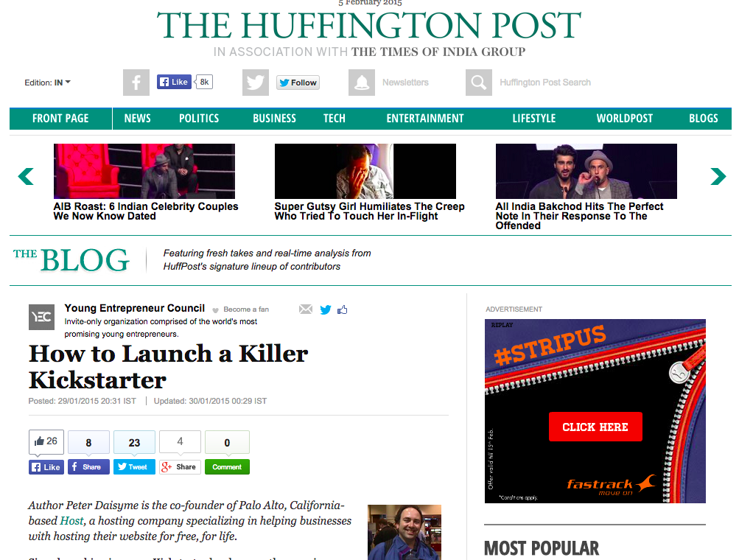Open the Edition IN dropdown
The height and width of the screenshot is (560, 753).
tap(48, 83)
